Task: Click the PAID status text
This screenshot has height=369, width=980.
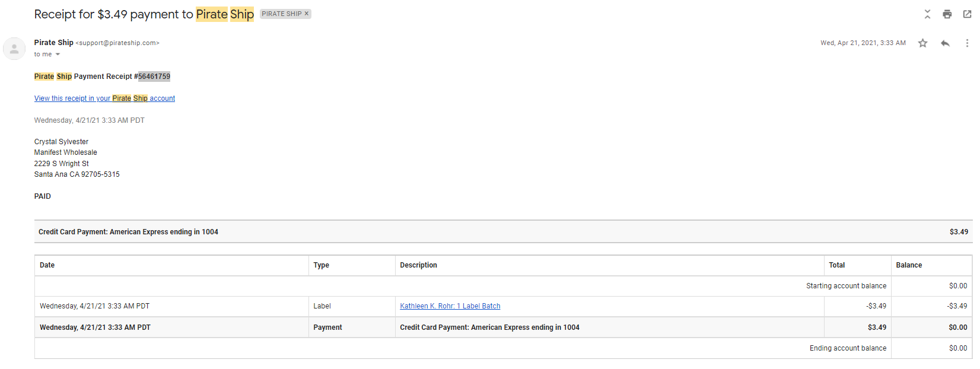Action: click(x=43, y=196)
